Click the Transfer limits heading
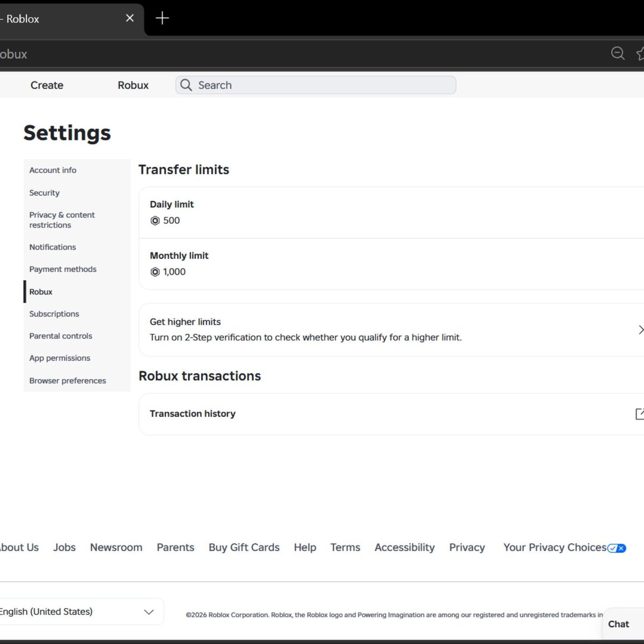The height and width of the screenshot is (644, 644). pos(184,170)
